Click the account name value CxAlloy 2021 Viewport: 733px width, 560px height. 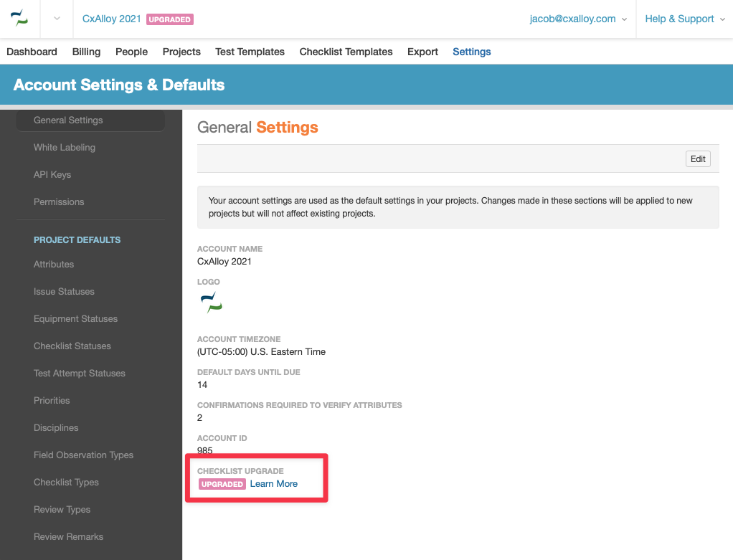coord(224,261)
